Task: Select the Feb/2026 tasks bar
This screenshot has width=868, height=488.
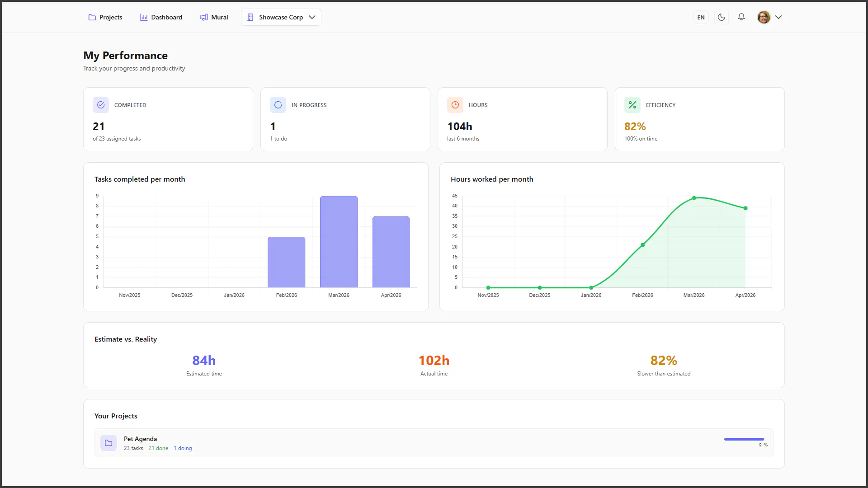Action: (x=287, y=262)
